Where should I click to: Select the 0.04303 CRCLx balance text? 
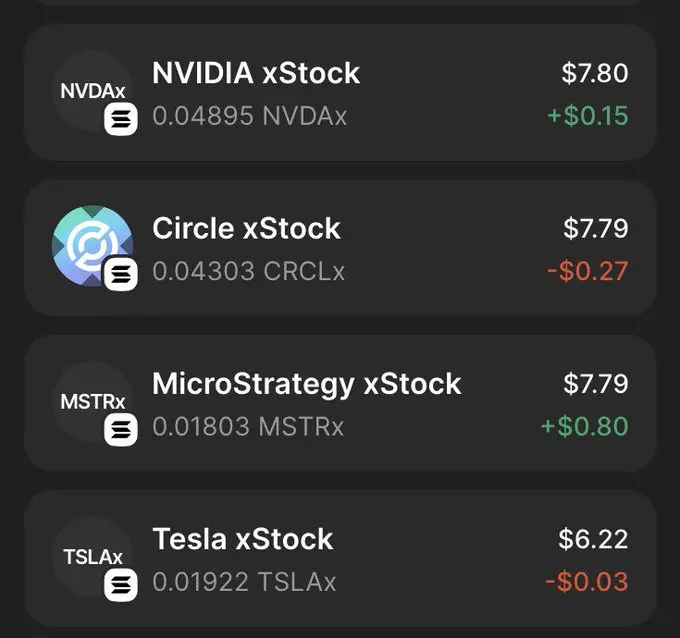pyautogui.click(x=248, y=271)
